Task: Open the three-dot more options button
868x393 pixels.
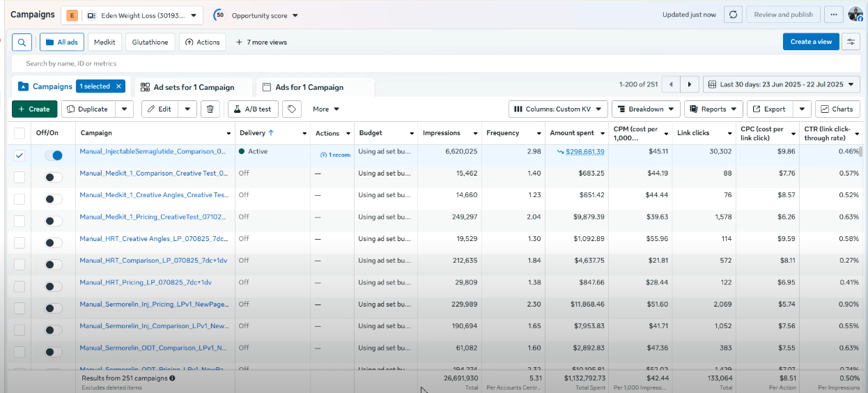Action: [x=832, y=15]
